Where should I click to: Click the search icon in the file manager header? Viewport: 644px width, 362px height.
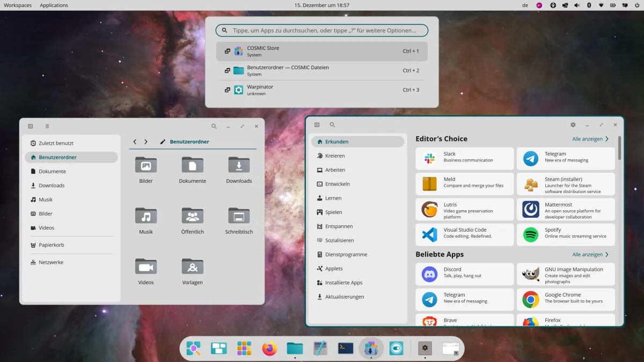(214, 127)
